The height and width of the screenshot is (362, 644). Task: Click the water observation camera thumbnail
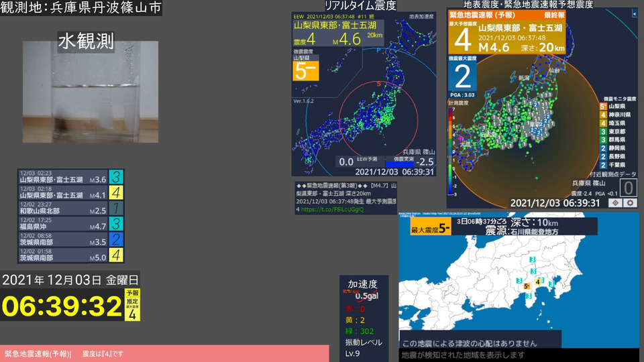(91, 92)
